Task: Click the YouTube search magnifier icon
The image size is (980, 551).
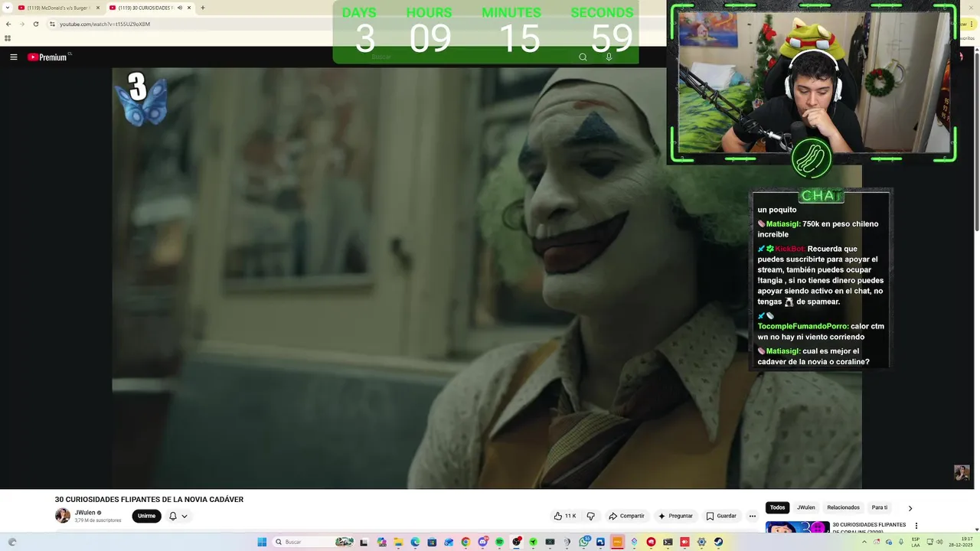Action: (583, 57)
